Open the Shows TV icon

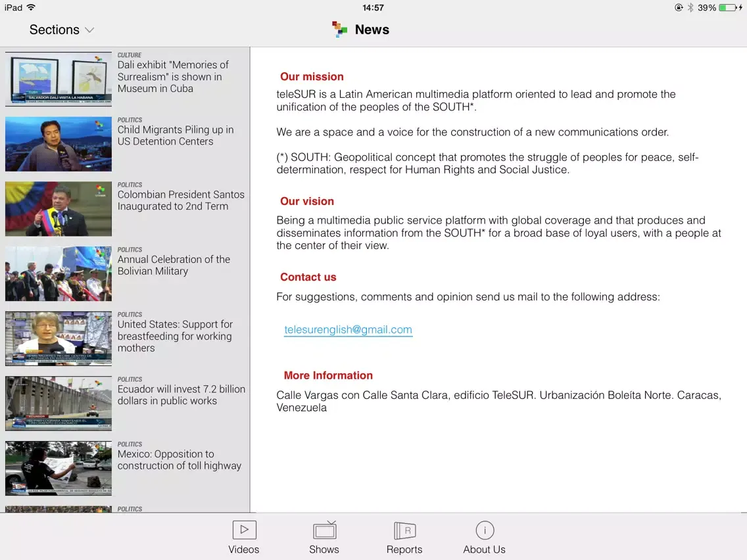324,530
